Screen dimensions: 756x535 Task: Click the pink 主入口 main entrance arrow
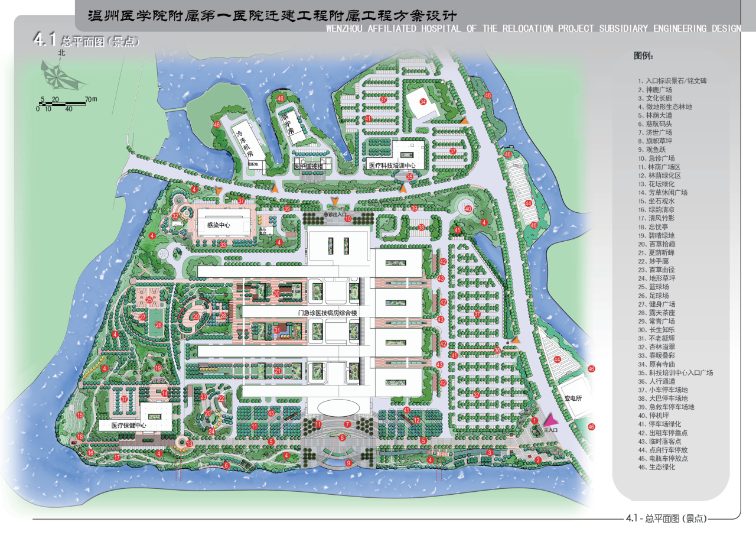point(550,421)
